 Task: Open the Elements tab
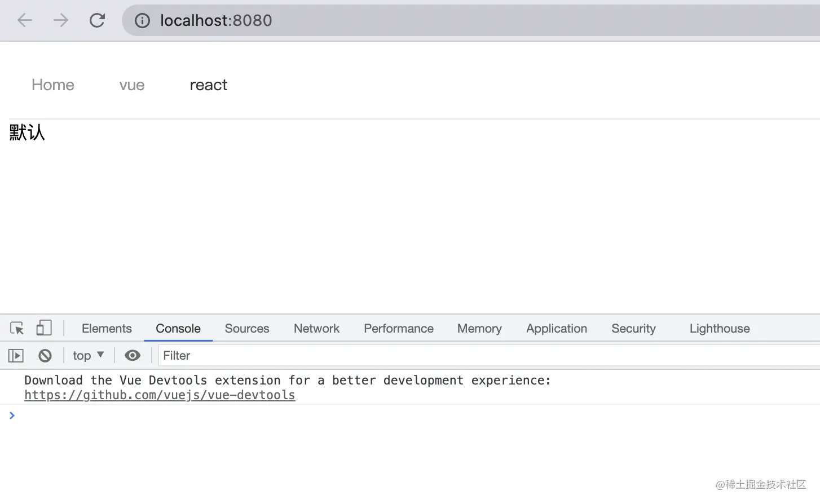[x=107, y=328]
